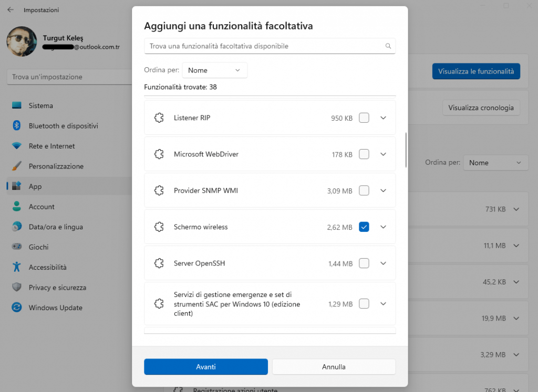
Task: Uncheck the Schermo wireless checkbox
Action: click(x=364, y=227)
